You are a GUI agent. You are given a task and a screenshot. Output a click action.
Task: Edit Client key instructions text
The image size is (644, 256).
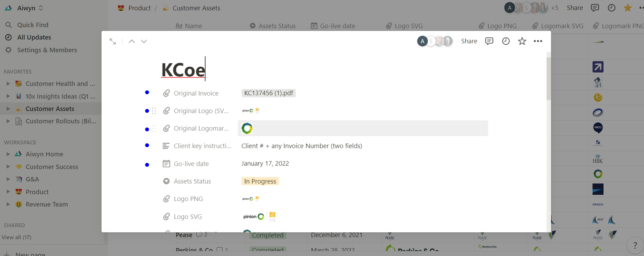[302, 146]
